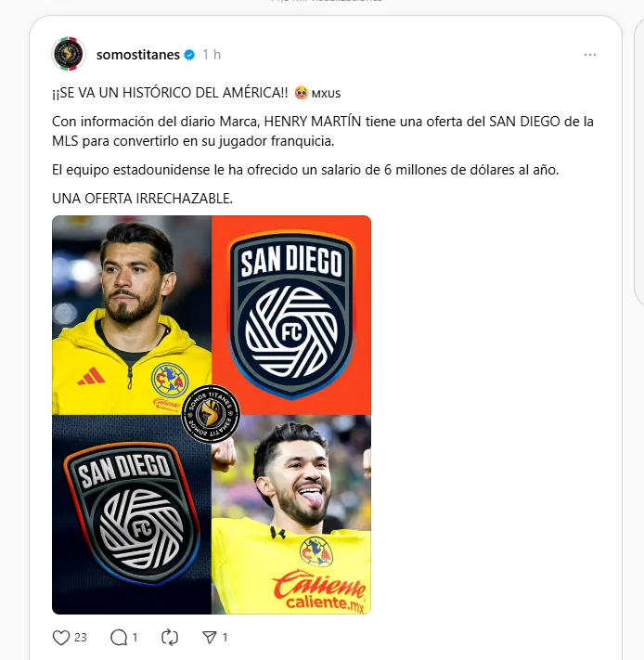Open the Henry Martín yellow jacket photo

pyautogui.click(x=132, y=315)
